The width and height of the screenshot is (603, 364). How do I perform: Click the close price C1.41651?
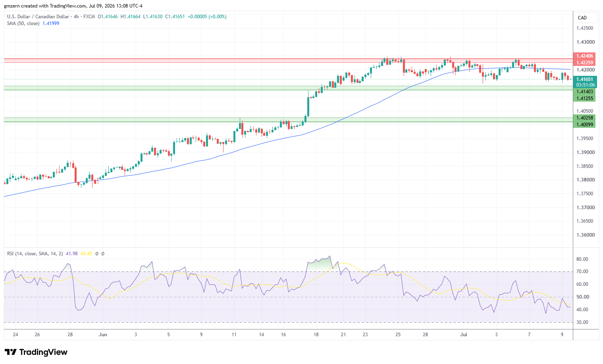point(175,17)
